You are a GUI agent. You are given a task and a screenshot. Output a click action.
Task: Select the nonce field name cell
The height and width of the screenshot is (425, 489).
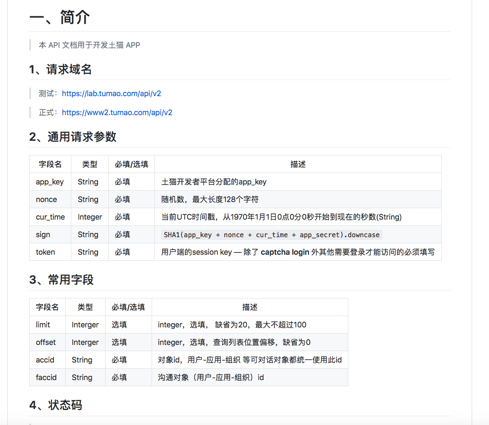point(50,199)
